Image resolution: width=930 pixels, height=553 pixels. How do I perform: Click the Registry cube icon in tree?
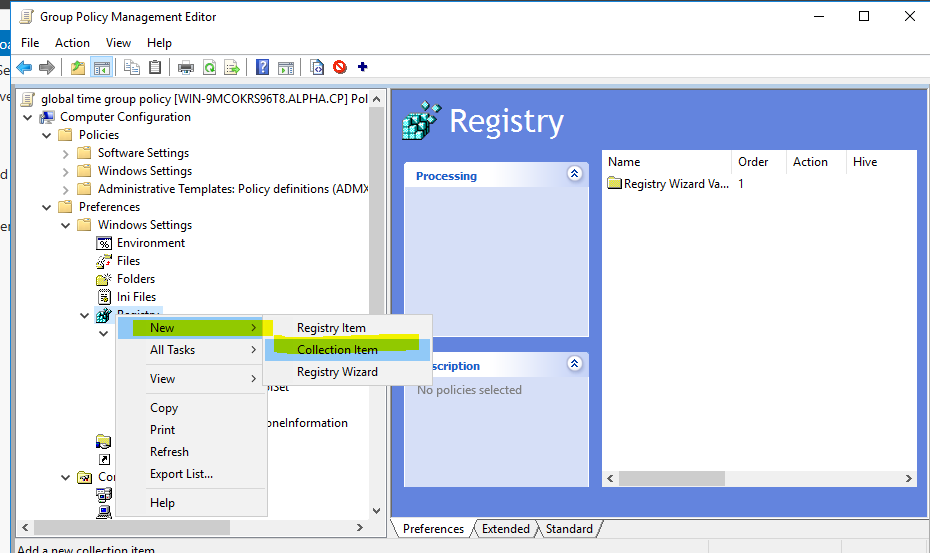tap(103, 315)
